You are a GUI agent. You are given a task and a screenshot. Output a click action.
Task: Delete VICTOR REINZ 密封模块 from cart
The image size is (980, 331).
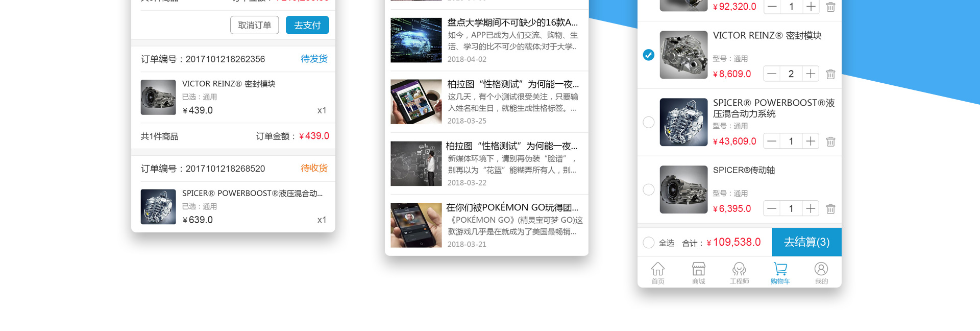pyautogui.click(x=830, y=74)
